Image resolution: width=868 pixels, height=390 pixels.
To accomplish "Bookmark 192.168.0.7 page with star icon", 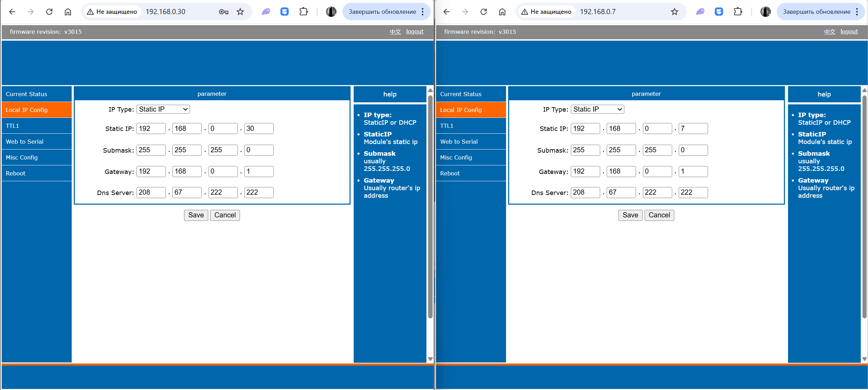I will pyautogui.click(x=674, y=12).
